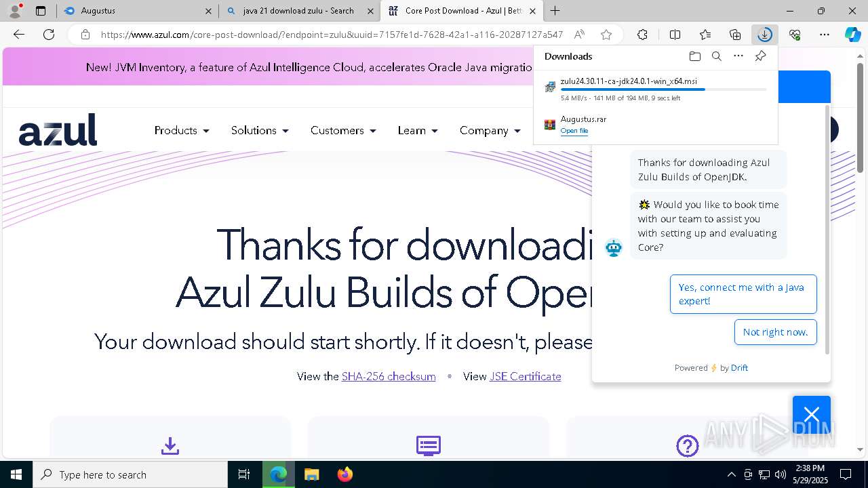Close the Augustus tab

point(208,11)
